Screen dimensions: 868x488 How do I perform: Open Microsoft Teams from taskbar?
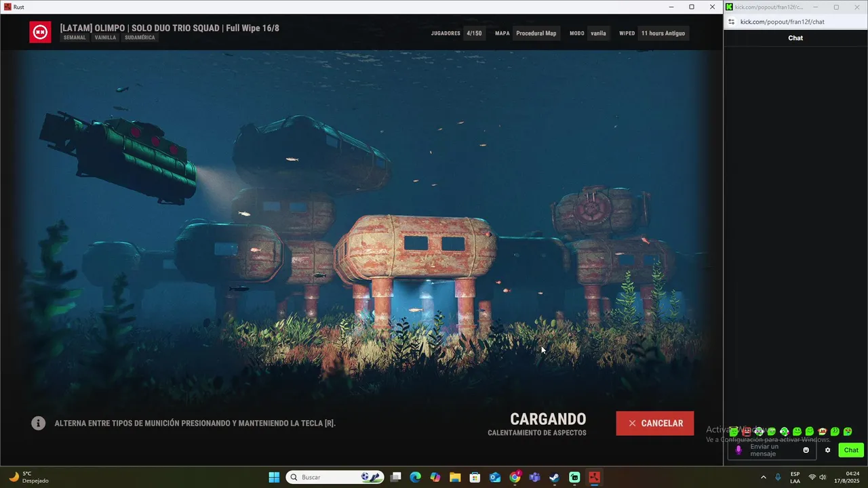click(534, 477)
